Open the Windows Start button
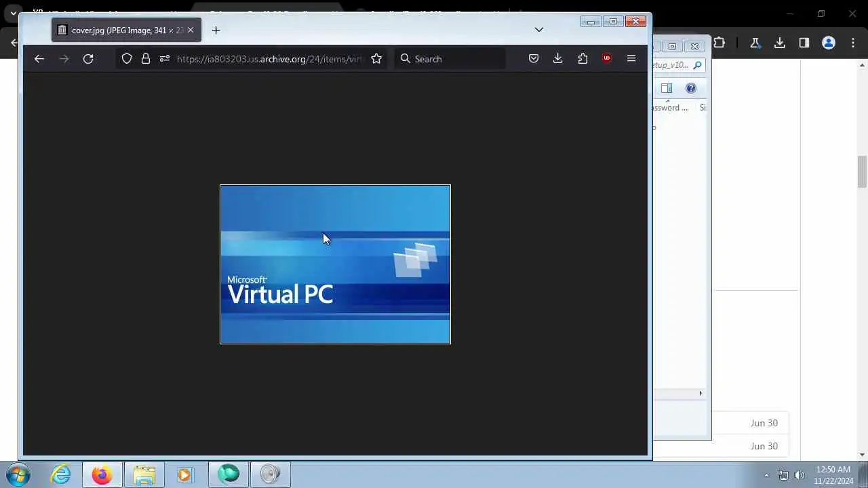 point(18,474)
